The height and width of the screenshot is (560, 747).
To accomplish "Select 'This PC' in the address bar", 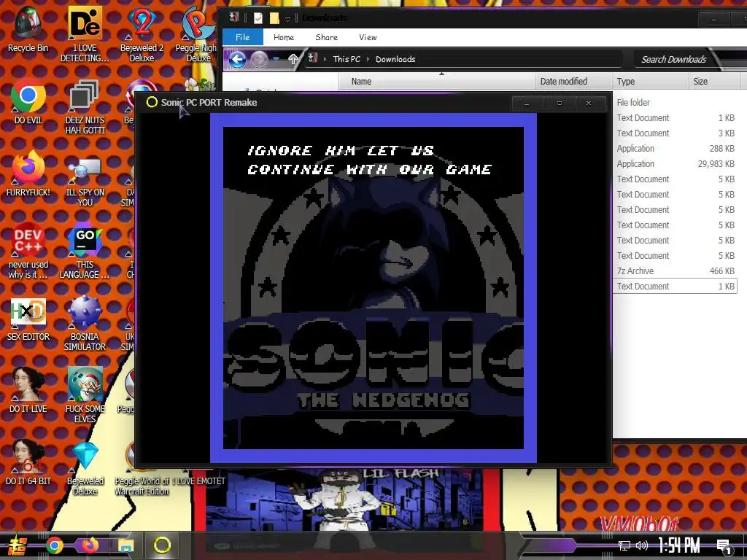I will [x=347, y=59].
